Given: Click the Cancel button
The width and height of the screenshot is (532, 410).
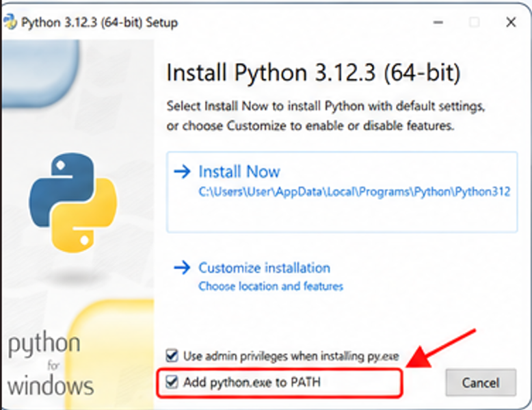Looking at the screenshot, I should coord(481,383).
